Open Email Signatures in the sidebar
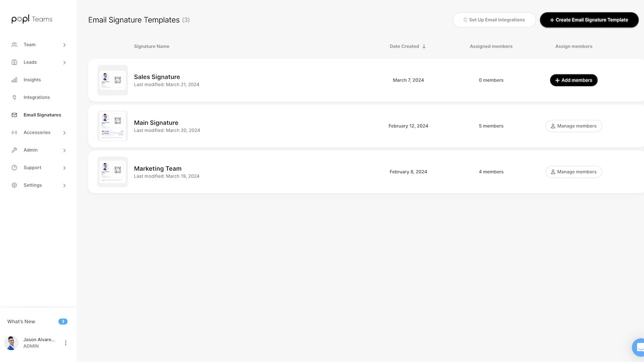This screenshot has width=644, height=362. (42, 115)
